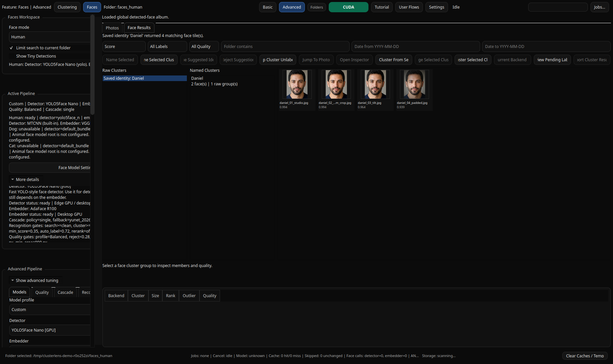Click Cluster From Se button

point(394,60)
